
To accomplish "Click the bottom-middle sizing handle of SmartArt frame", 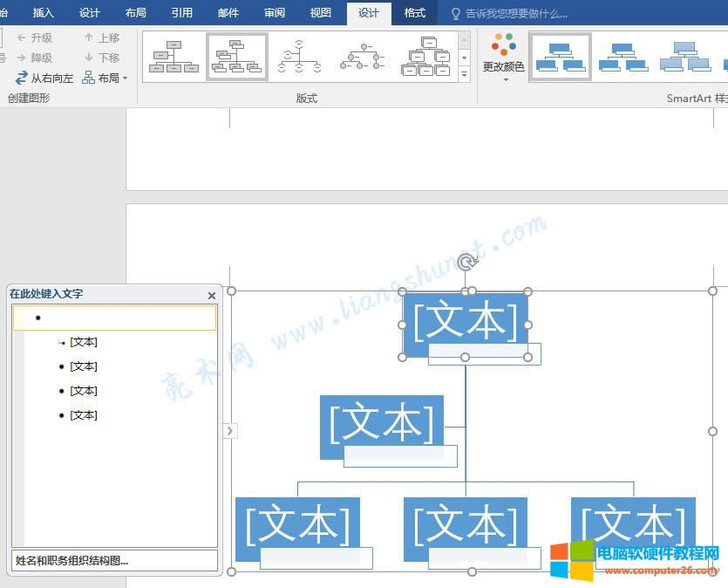I will [472, 571].
